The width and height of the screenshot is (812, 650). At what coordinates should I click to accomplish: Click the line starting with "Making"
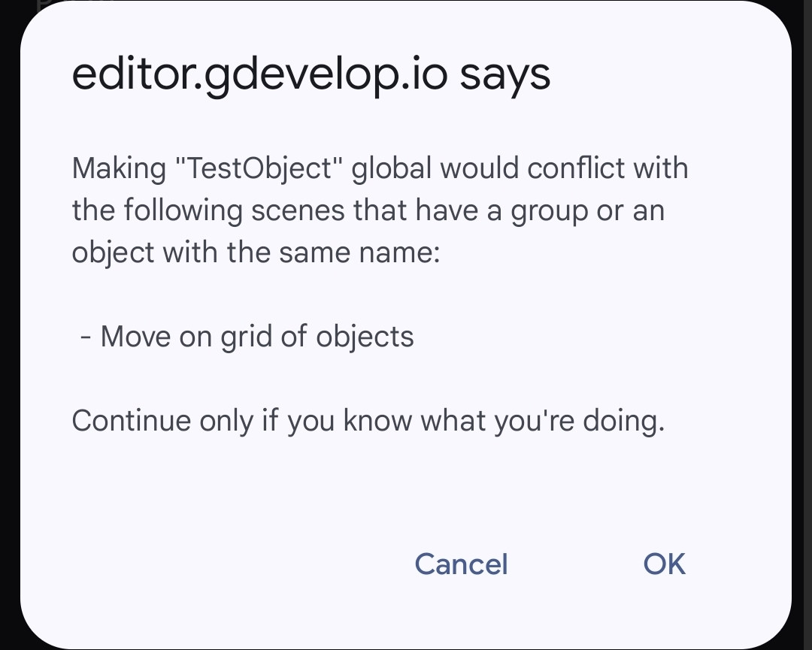380,168
